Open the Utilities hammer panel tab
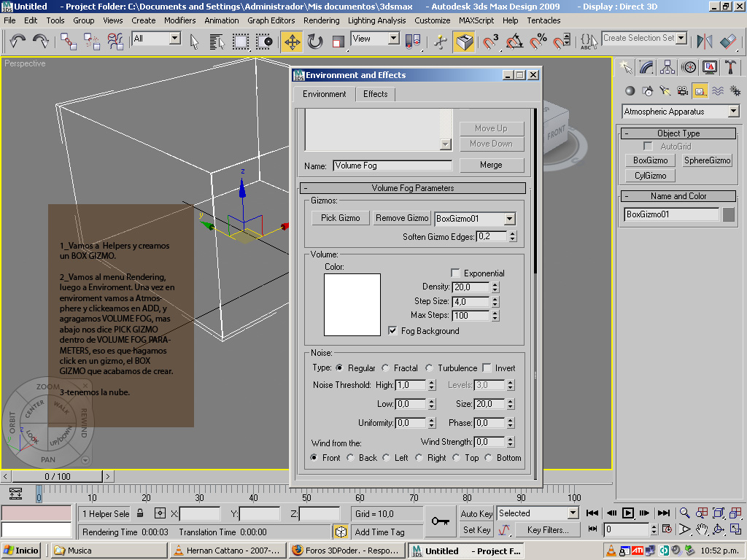Viewport: 747px width, 560px height. (x=730, y=67)
